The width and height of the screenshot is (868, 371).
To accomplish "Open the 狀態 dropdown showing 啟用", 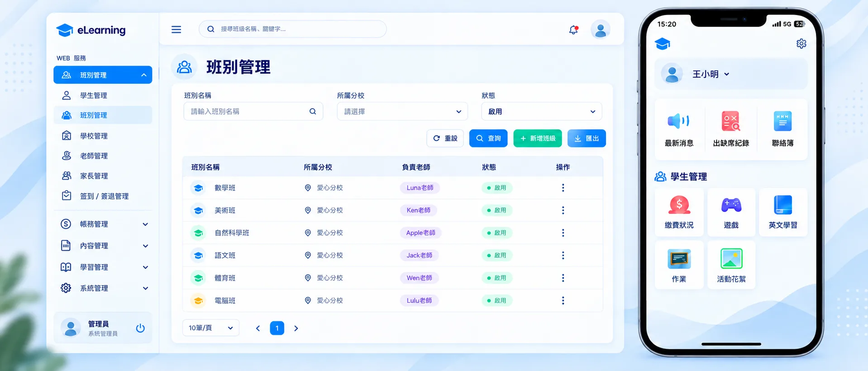I will 541,111.
